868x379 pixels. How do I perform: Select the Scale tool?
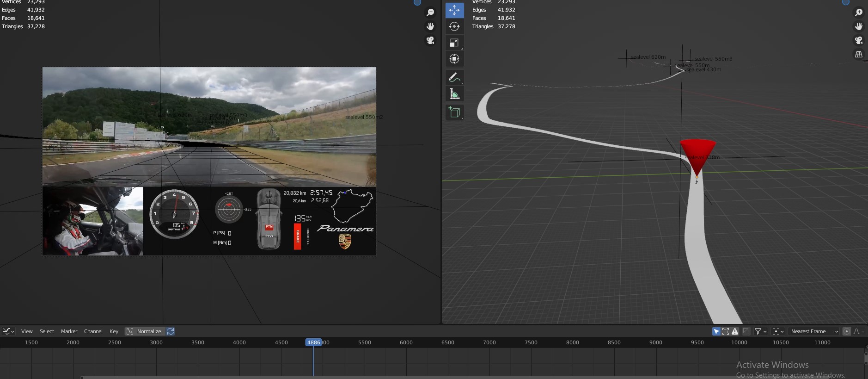click(x=454, y=43)
